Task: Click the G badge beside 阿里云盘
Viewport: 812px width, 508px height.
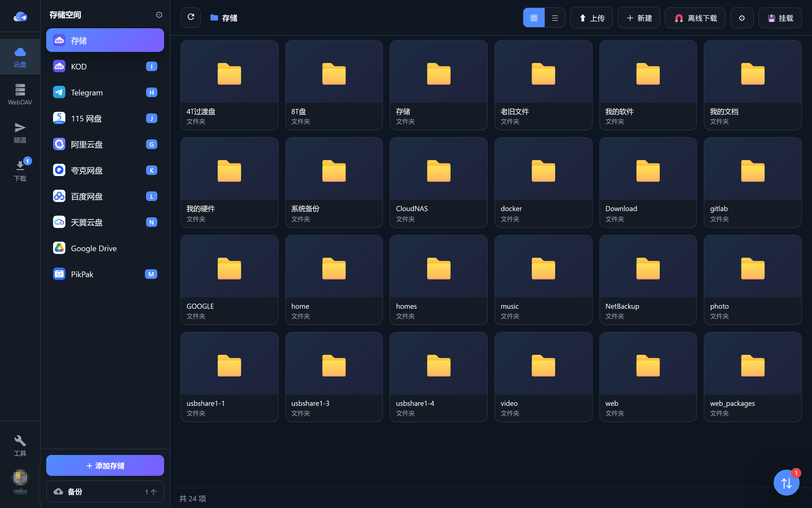Action: pos(152,144)
